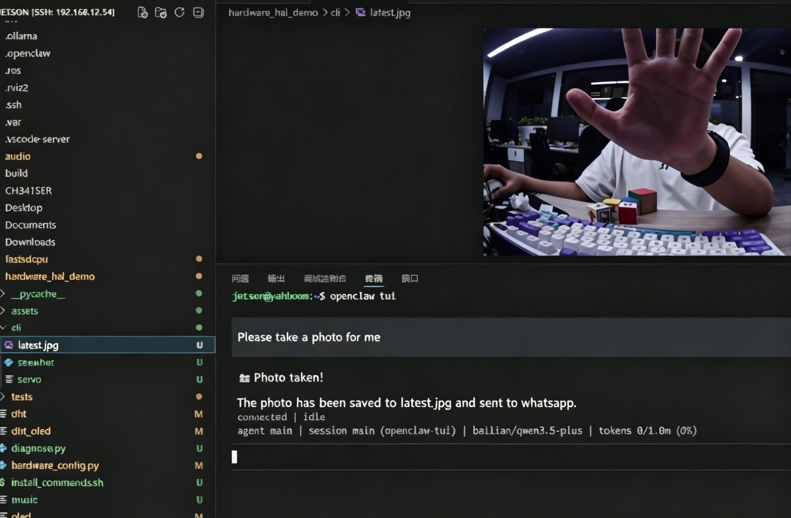The image size is (791, 518).
Task: Expand the assets folder
Action: pos(3,311)
